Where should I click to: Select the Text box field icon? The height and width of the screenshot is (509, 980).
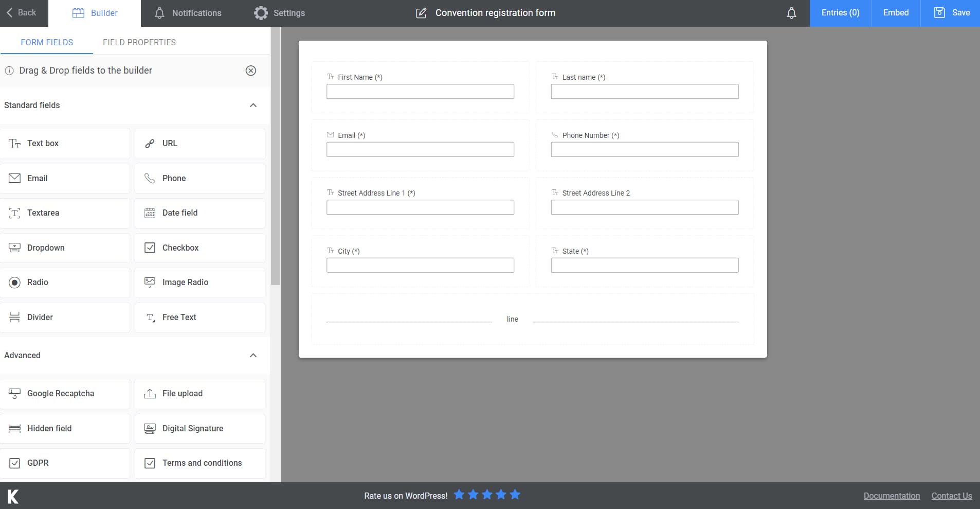point(14,143)
